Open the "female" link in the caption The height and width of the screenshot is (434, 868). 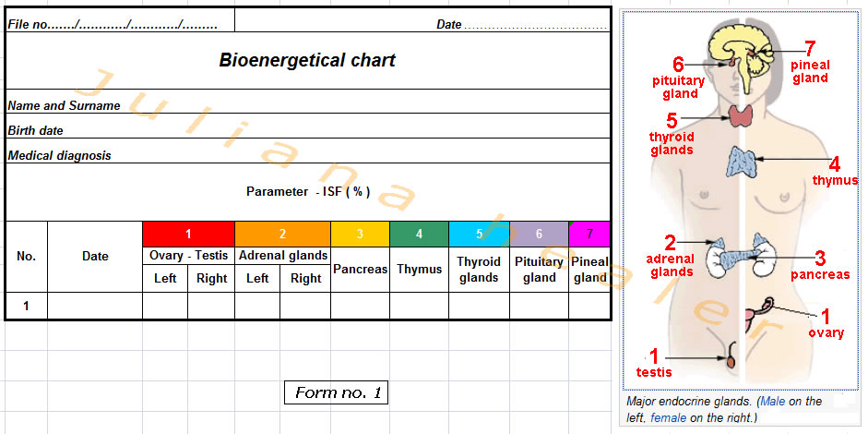668,418
